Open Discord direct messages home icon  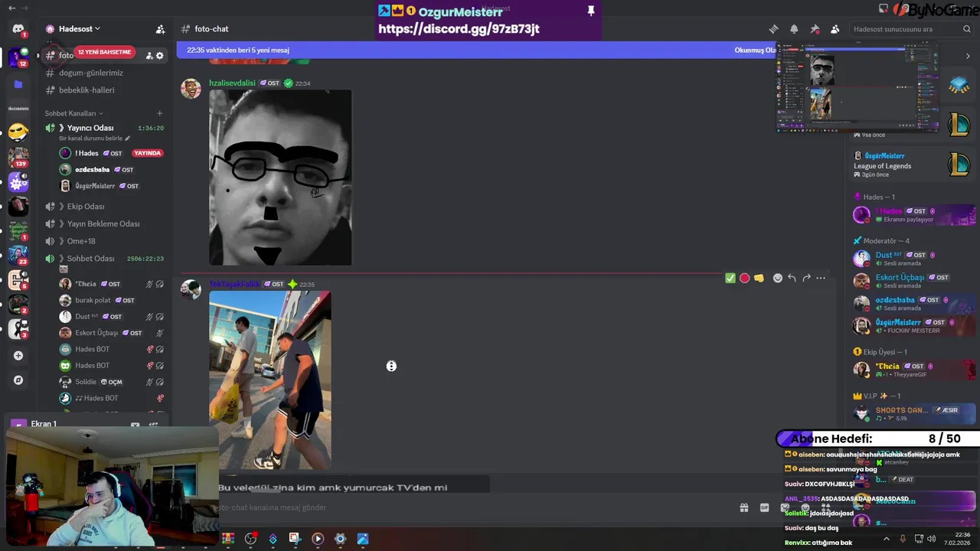click(18, 29)
